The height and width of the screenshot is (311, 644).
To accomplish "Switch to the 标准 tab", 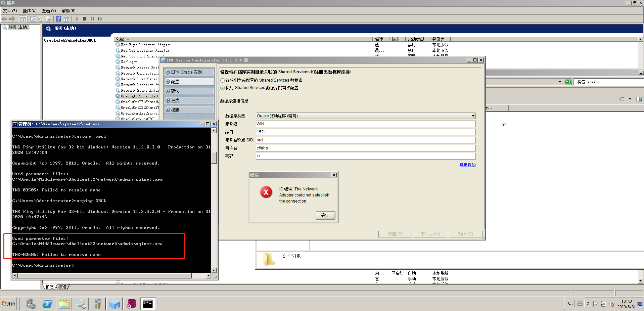I will click(61, 287).
